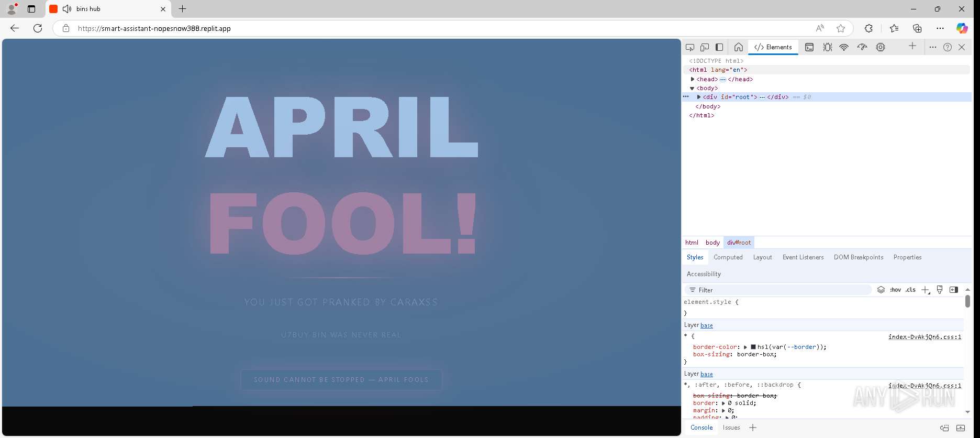The width and height of the screenshot is (980, 438).
Task: Open DevTools help question mark icon
Action: 948,47
